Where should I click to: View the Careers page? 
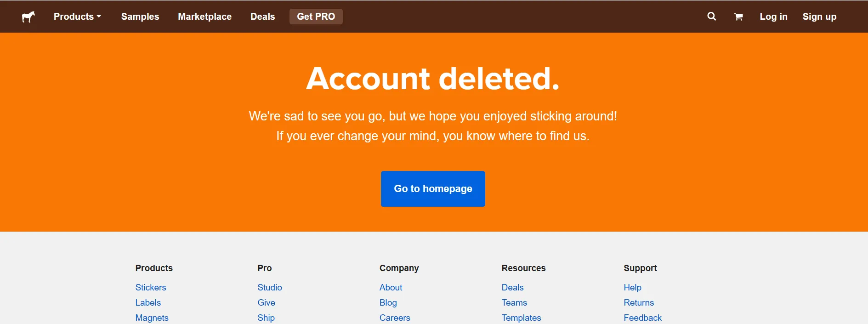[395, 318]
